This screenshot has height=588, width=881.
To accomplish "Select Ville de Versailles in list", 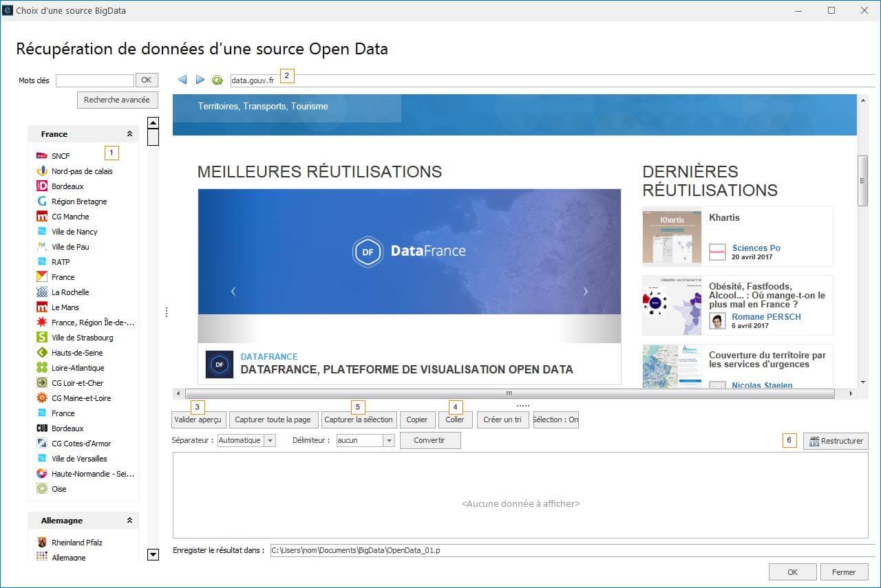I will coord(79,459).
